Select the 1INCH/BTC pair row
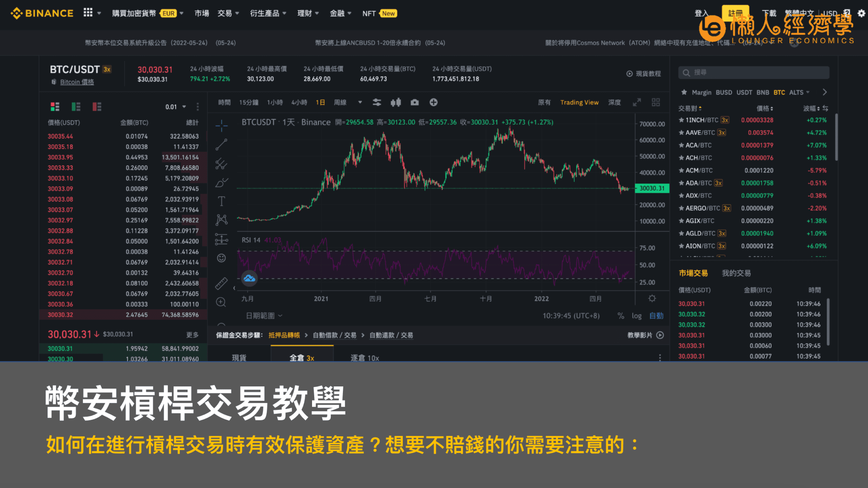 pos(753,120)
